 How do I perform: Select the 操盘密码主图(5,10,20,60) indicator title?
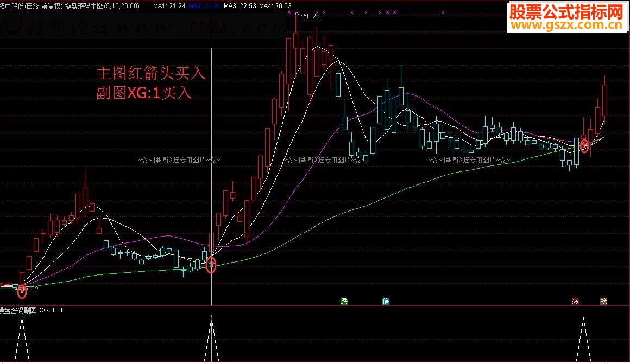102,6
